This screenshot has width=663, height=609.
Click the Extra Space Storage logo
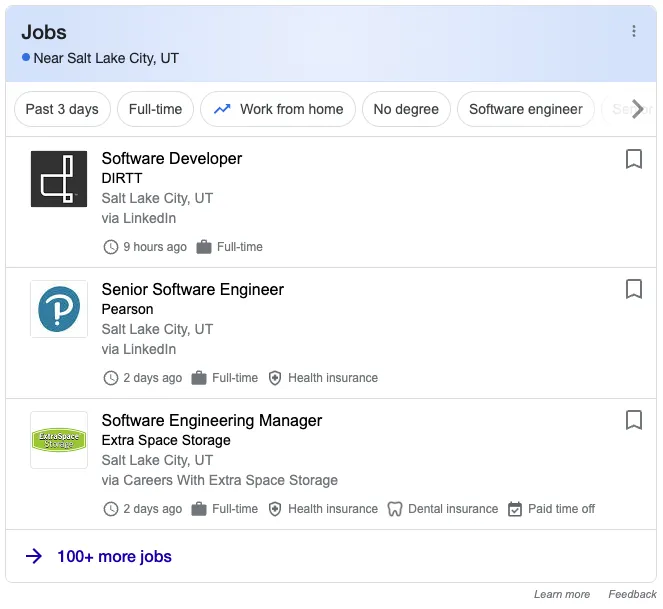point(59,440)
